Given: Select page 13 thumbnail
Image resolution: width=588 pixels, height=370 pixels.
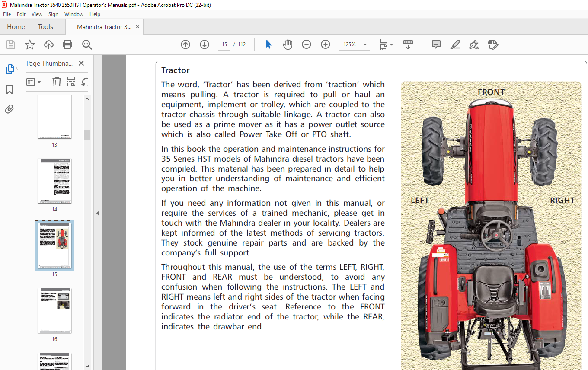Looking at the screenshot, I should [x=54, y=117].
